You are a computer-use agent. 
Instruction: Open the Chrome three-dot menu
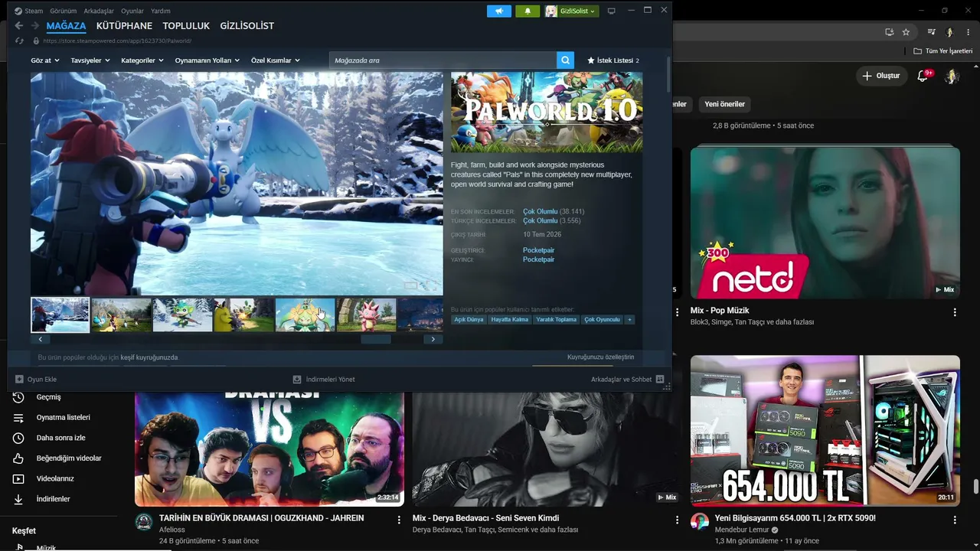(968, 32)
